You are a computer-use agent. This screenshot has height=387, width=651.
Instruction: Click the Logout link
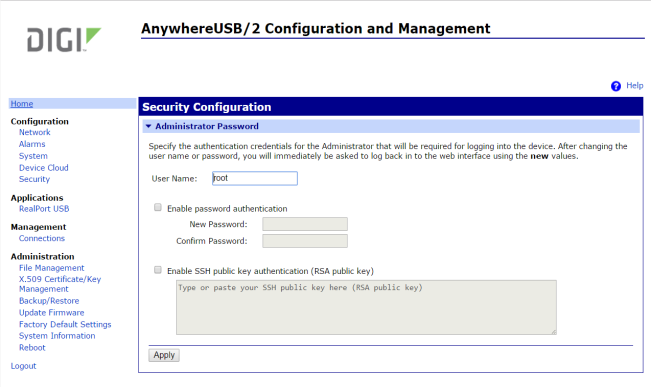23,366
